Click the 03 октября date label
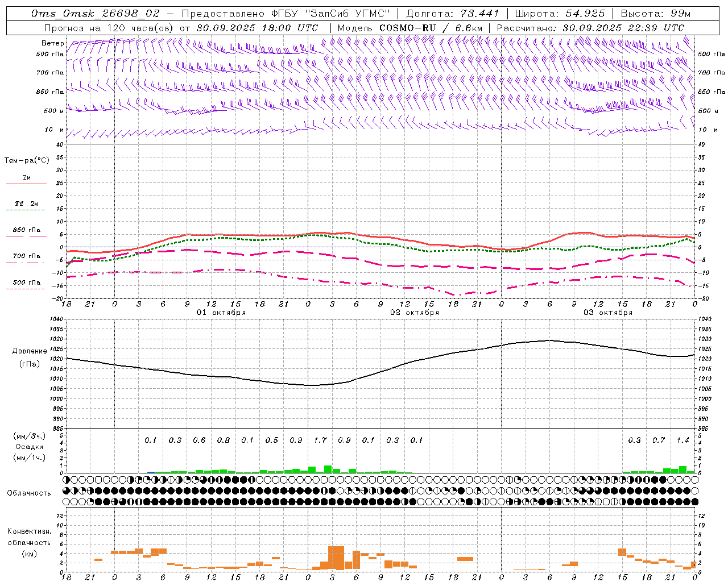 click(x=608, y=313)
